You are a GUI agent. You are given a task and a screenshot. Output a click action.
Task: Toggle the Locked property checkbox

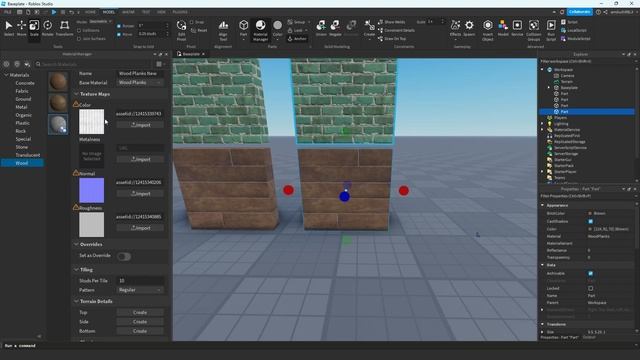(591, 288)
